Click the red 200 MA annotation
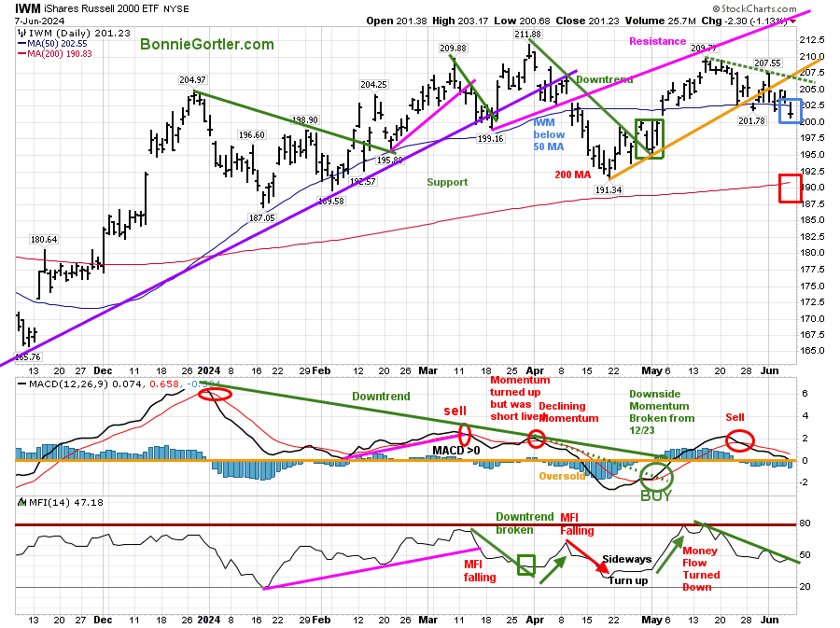The height and width of the screenshot is (628, 840). (x=573, y=174)
